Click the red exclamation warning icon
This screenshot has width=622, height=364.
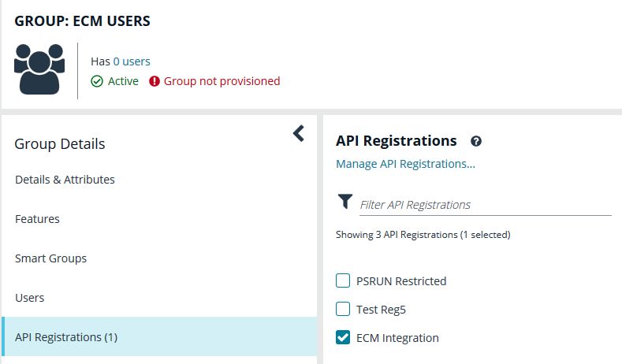click(x=155, y=81)
